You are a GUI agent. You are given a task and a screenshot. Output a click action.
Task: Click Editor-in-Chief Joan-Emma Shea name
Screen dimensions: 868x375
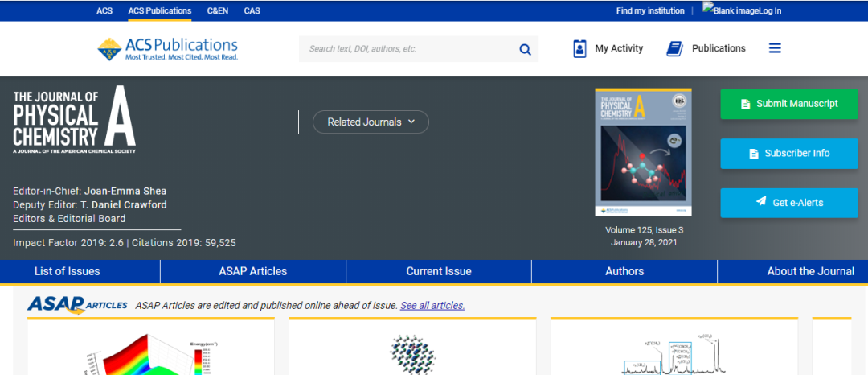[125, 191]
